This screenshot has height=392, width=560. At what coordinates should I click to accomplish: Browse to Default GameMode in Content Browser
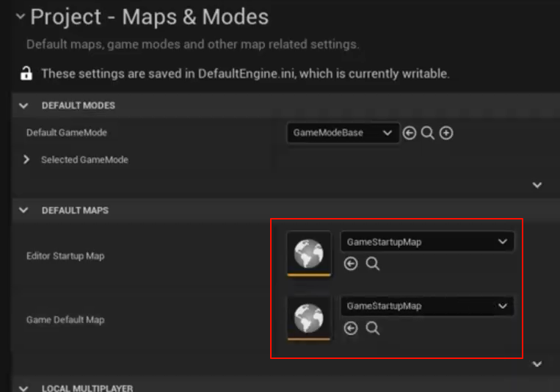[x=428, y=133]
